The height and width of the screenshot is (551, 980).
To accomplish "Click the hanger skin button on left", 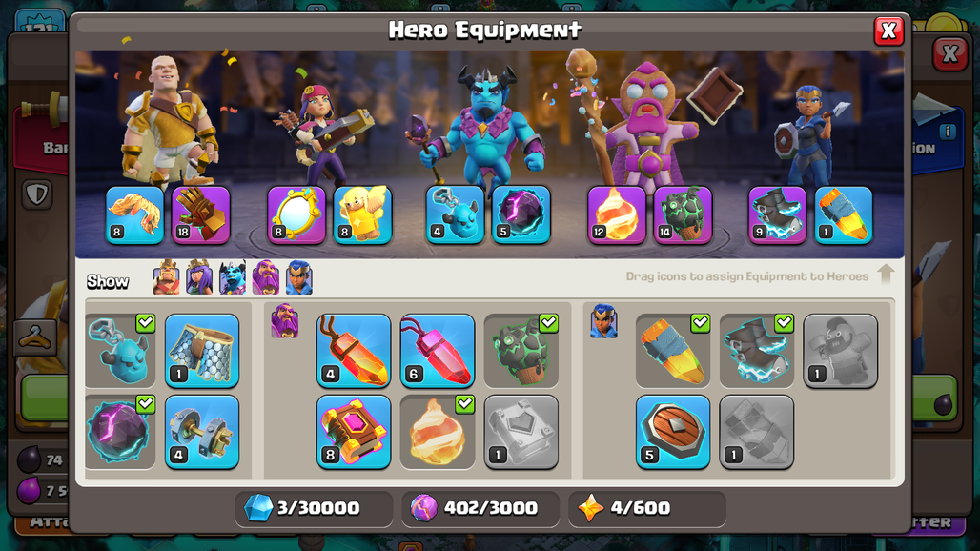I will [34, 338].
